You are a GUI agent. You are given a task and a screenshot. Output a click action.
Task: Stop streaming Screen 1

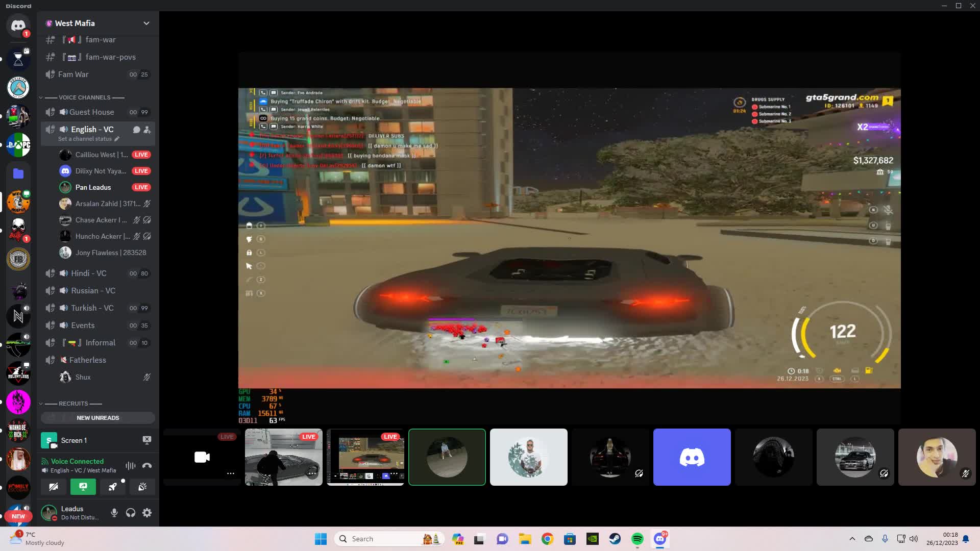pyautogui.click(x=146, y=440)
